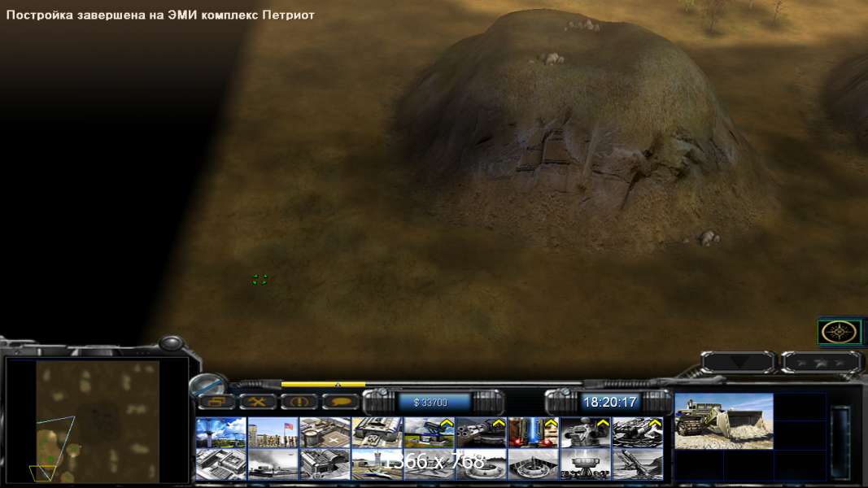Click the grayed flat pad structure icon
This screenshot has width=868, height=488.
(429, 464)
